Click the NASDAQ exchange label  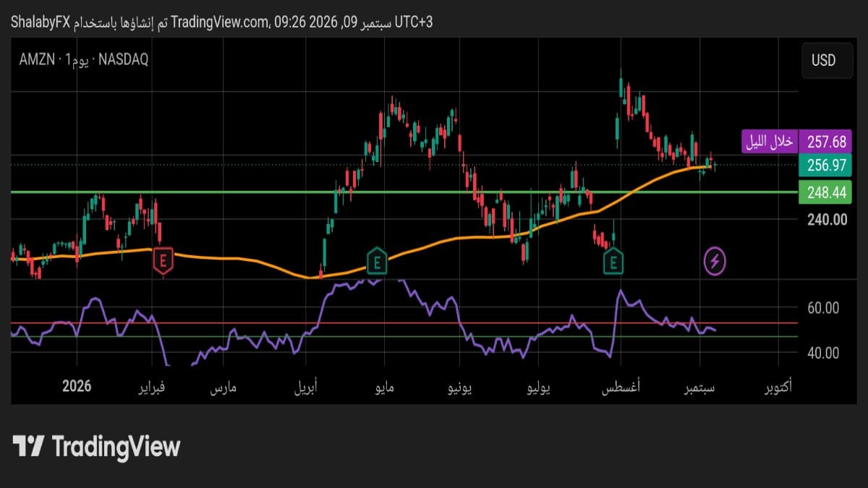124,61
